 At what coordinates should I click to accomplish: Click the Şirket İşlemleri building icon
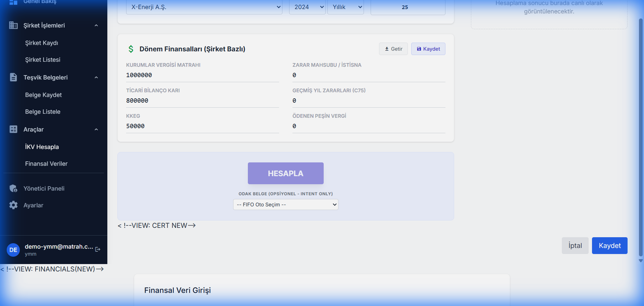pyautogui.click(x=13, y=25)
